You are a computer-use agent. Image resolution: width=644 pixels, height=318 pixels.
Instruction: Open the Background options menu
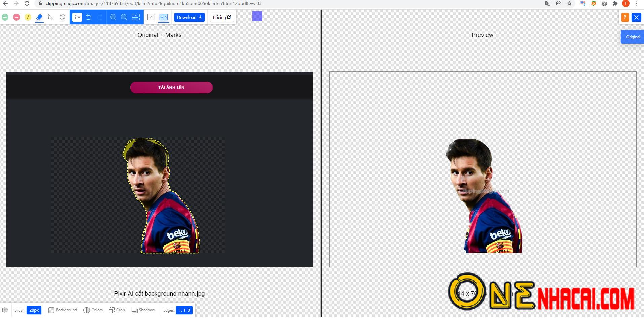[x=63, y=310]
